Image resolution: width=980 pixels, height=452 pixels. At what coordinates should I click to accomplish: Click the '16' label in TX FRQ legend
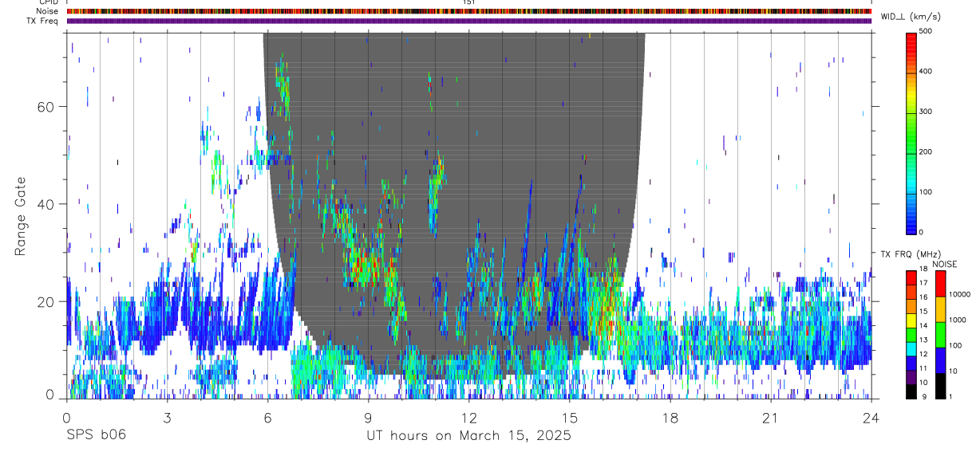pos(923,297)
